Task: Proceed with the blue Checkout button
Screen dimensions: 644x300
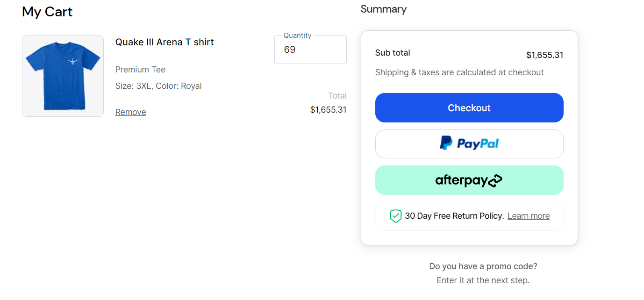Action: (x=469, y=108)
